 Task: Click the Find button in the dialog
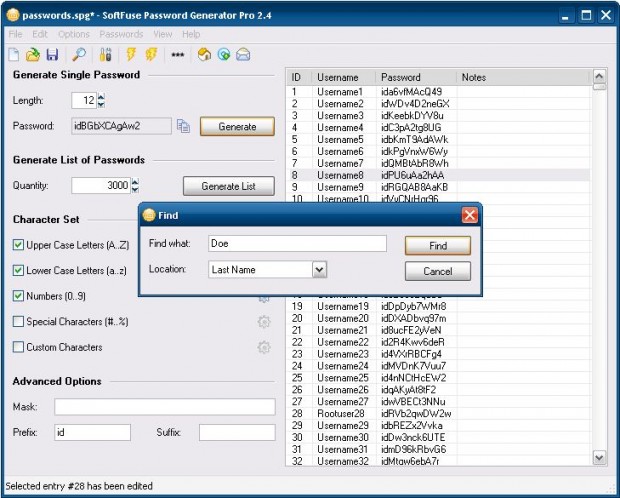point(438,246)
